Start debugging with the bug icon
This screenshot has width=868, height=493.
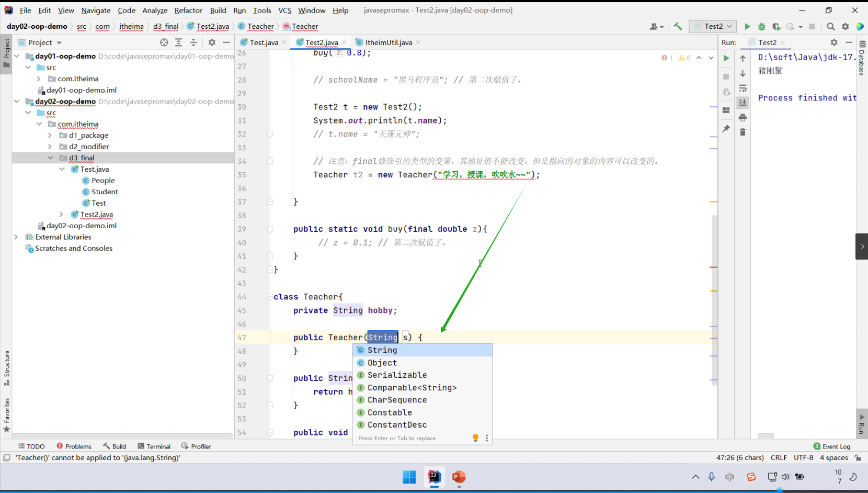(762, 27)
